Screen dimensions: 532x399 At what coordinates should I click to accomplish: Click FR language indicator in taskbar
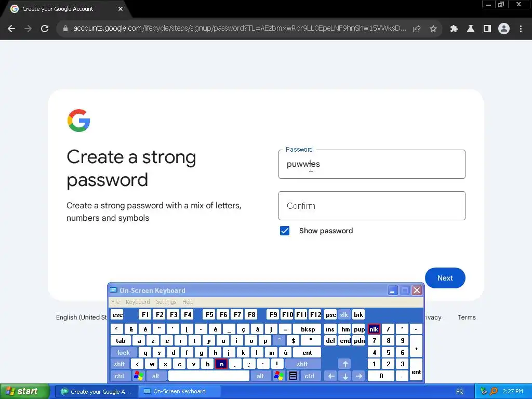(459, 392)
